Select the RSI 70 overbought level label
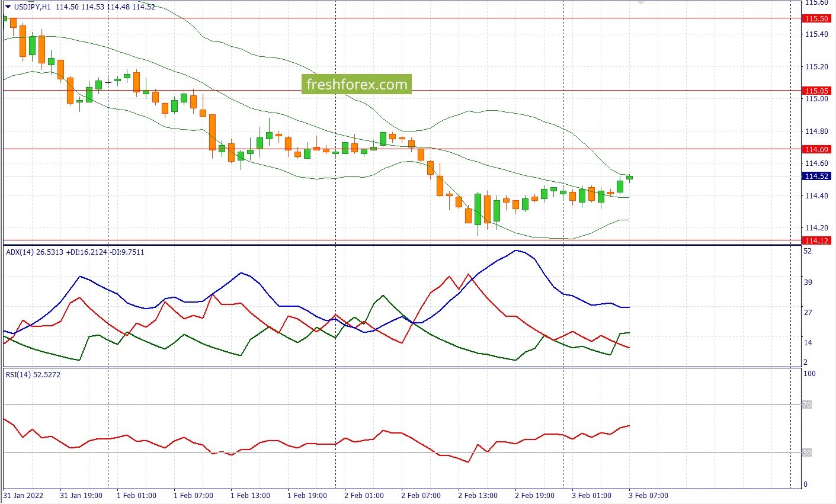The height and width of the screenshot is (504, 836). tap(806, 405)
